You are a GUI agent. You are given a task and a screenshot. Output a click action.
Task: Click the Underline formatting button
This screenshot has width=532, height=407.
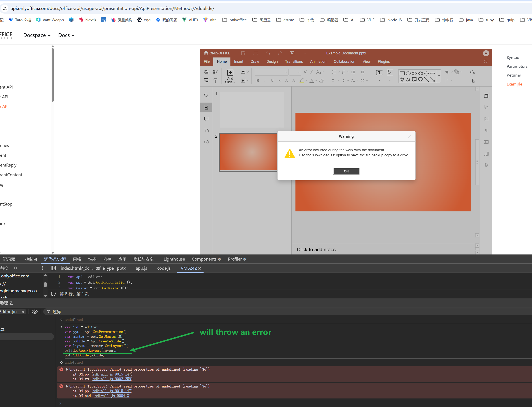(x=272, y=80)
